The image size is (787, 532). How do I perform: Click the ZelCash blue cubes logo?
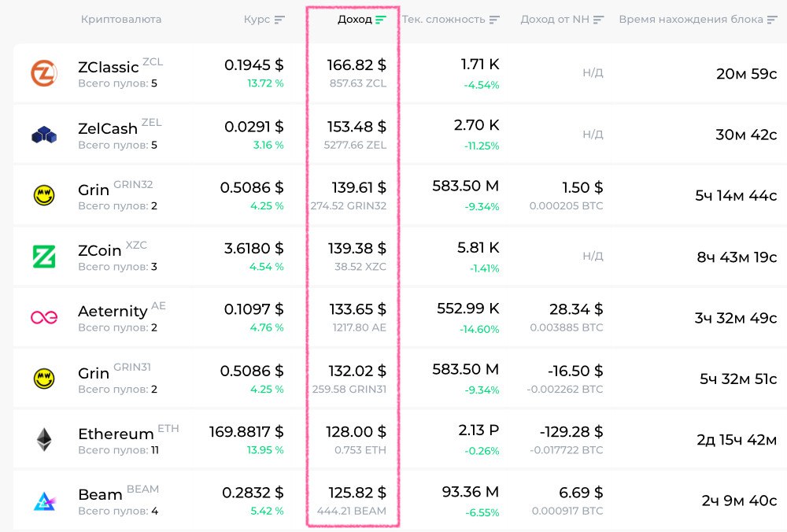tap(44, 135)
